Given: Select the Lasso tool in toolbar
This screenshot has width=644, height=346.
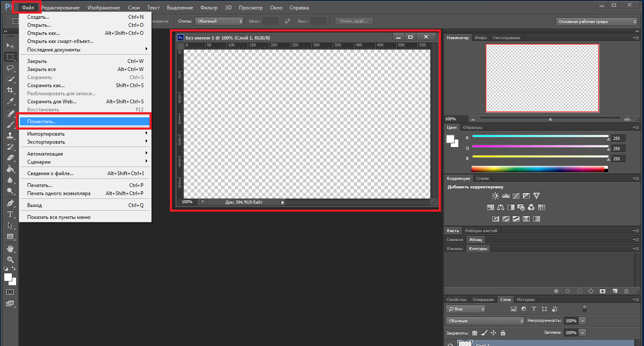Looking at the screenshot, I should coord(10,68).
